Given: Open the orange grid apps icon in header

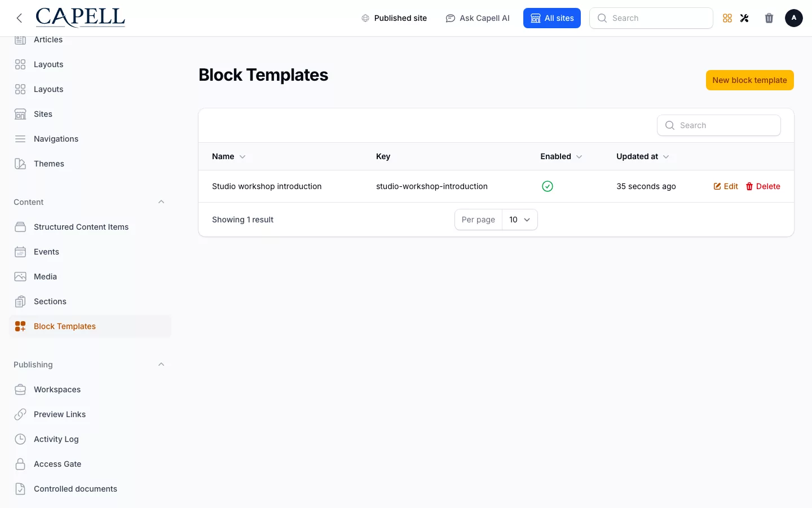Looking at the screenshot, I should click(727, 18).
